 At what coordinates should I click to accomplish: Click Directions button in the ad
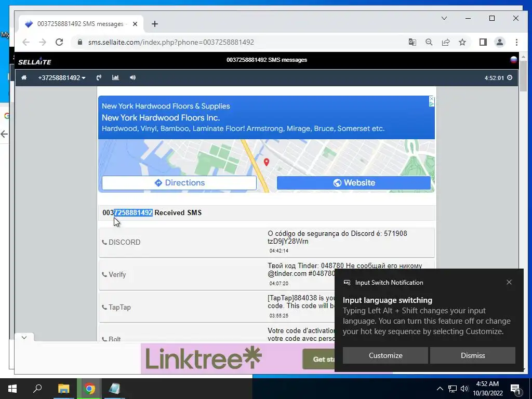pos(179,182)
